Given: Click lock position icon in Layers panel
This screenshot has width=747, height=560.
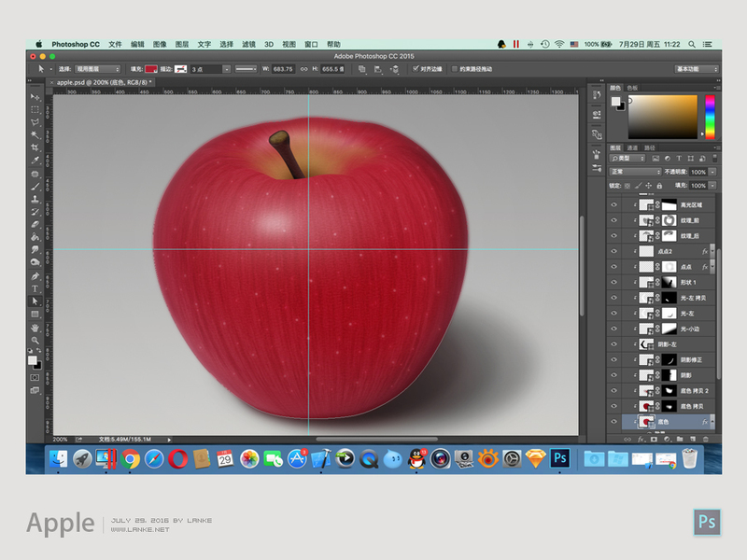Looking at the screenshot, I should pos(648,186).
